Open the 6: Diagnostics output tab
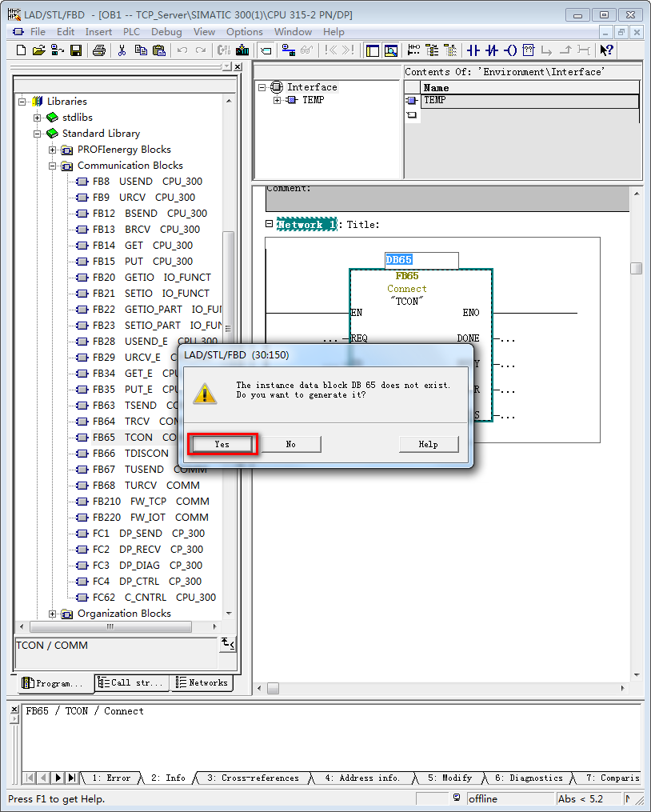The width and height of the screenshot is (651, 812). point(529,778)
